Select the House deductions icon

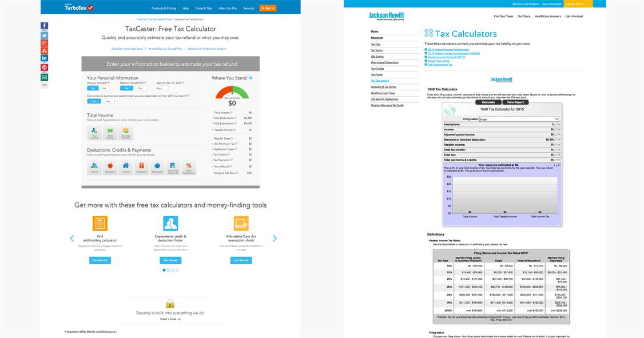126,167
